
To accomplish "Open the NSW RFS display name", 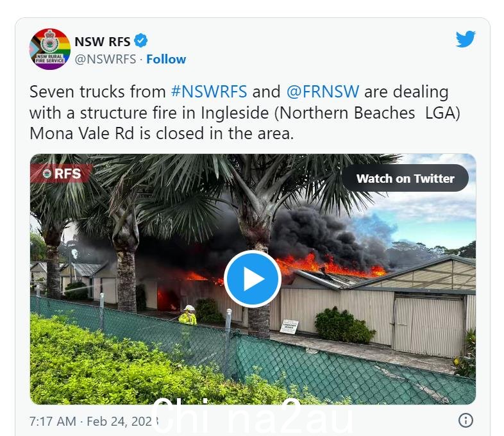I will coord(102,42).
